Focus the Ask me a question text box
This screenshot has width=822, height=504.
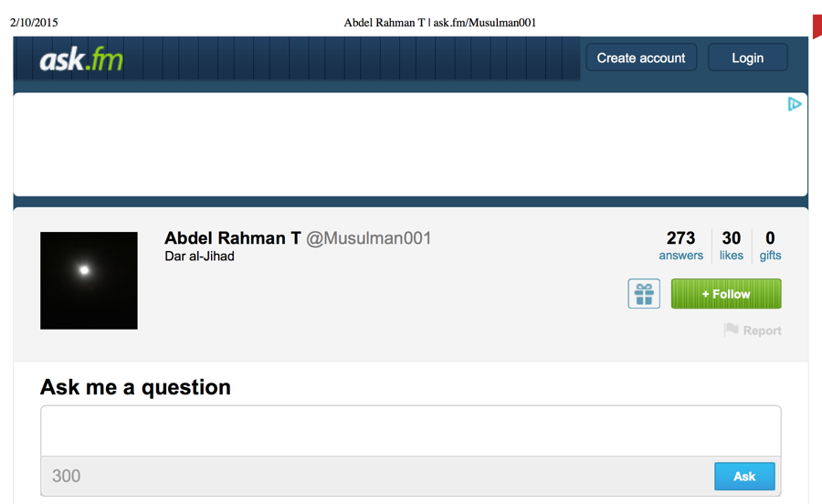point(410,431)
